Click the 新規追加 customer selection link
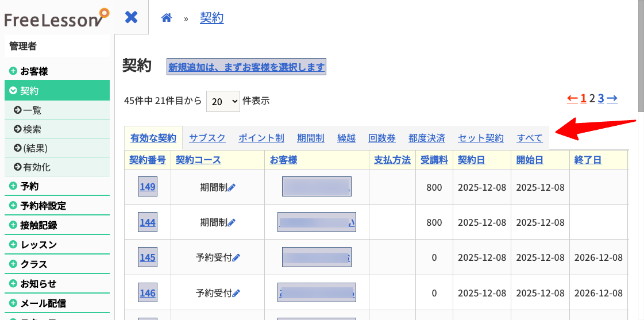This screenshot has width=644, height=320. (x=246, y=67)
